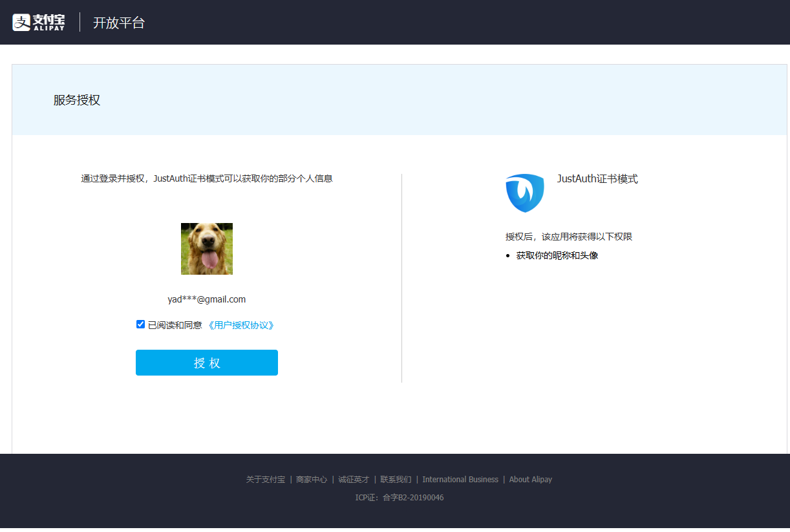
Task: Click the yad***@gmail.com account text
Action: click(207, 299)
